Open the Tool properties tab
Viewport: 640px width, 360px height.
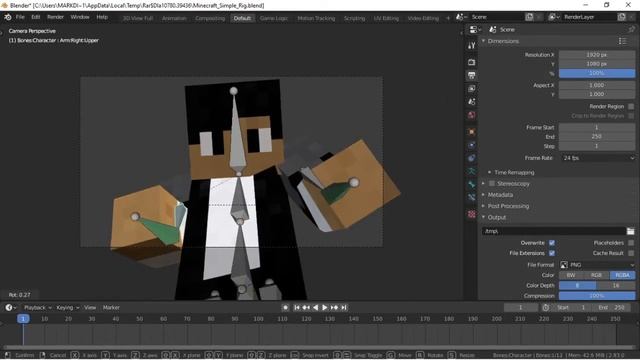pos(471,46)
